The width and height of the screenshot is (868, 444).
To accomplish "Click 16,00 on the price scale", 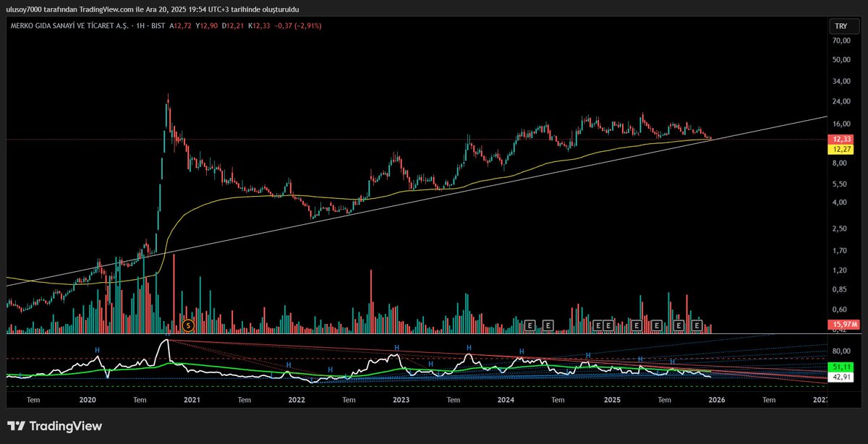I will tap(841, 122).
